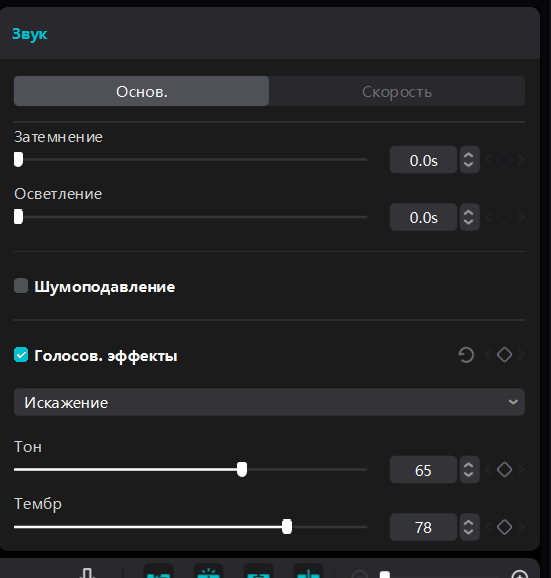
Task: Go to previous Осветление keyframe
Action: (x=488, y=217)
